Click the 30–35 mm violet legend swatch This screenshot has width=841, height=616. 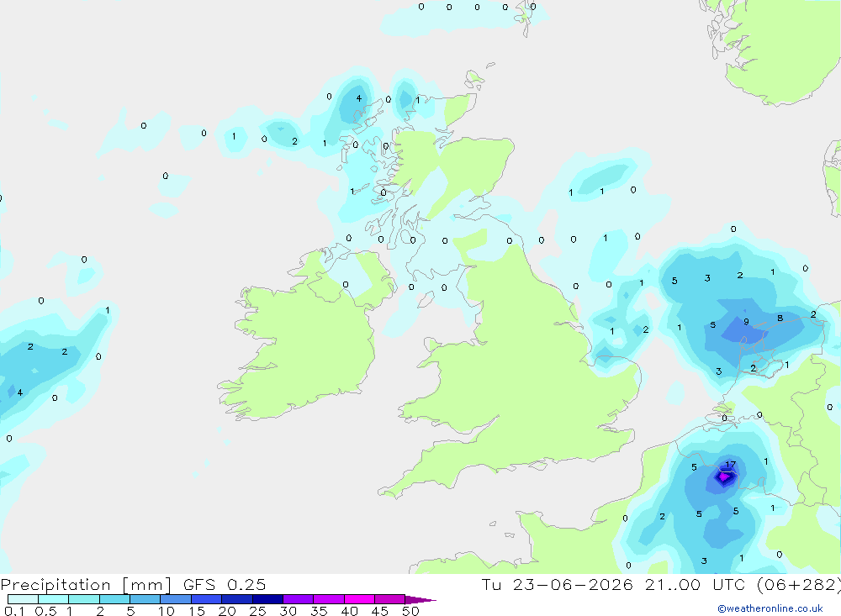pyautogui.click(x=299, y=599)
